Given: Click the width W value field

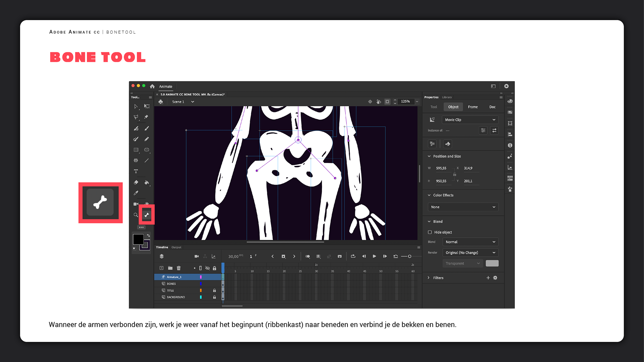Looking at the screenshot, I should pos(441,168).
